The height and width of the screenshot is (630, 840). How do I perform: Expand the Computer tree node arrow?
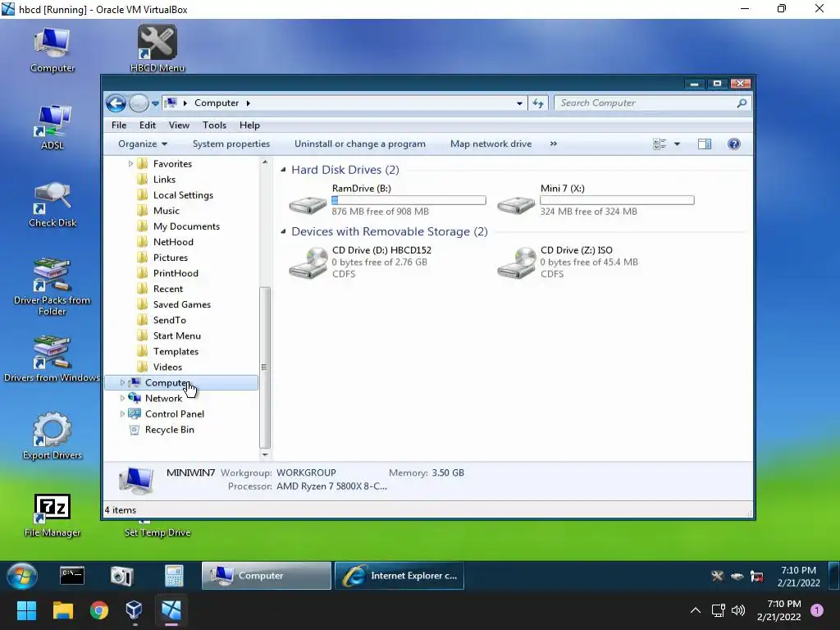coord(122,382)
